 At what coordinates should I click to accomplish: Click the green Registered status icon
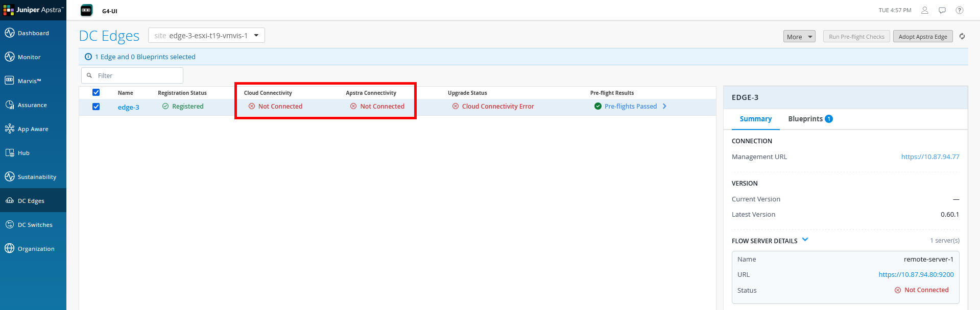click(165, 106)
